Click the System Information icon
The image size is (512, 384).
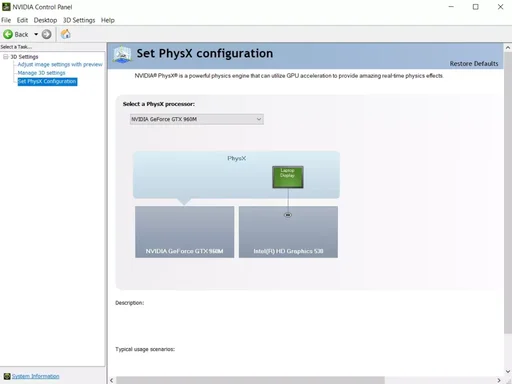coord(7,376)
